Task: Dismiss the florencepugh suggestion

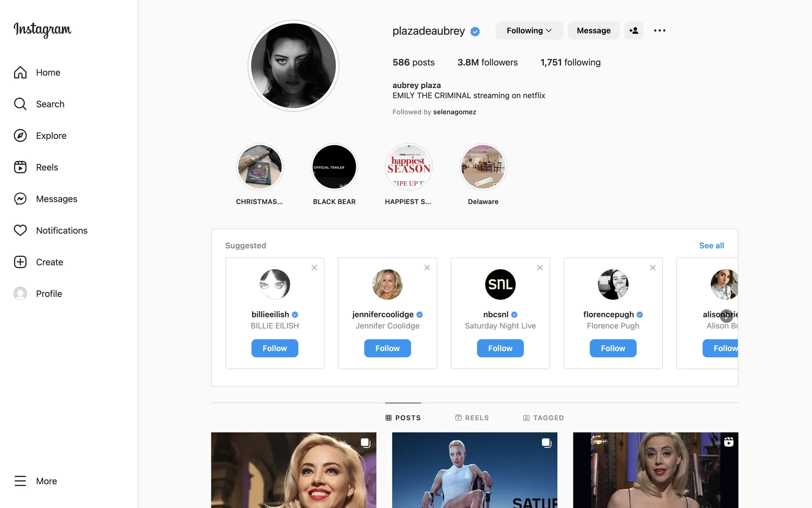Action: [x=653, y=268]
